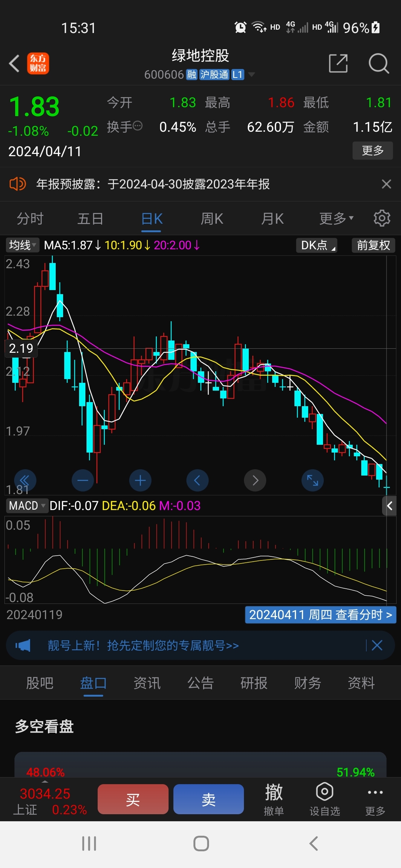Tap Android recent apps button
This screenshot has height=868, width=401.
click(89, 844)
